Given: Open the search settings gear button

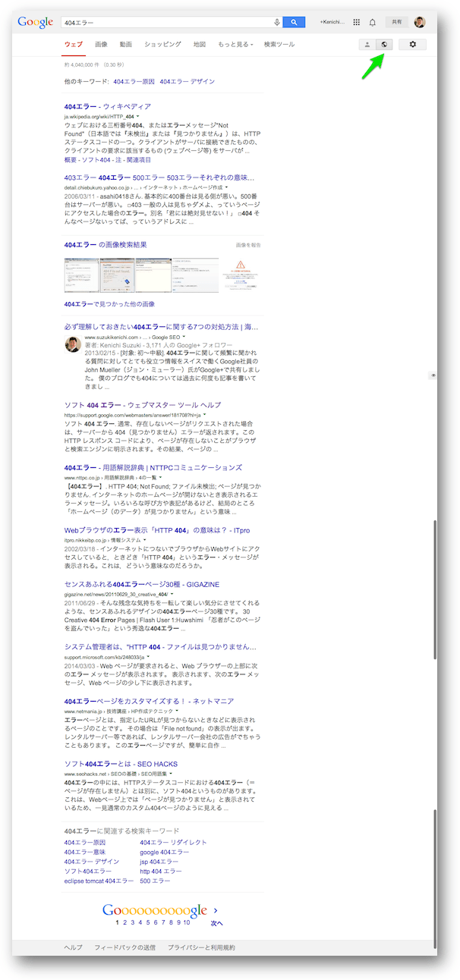Looking at the screenshot, I should [x=413, y=45].
